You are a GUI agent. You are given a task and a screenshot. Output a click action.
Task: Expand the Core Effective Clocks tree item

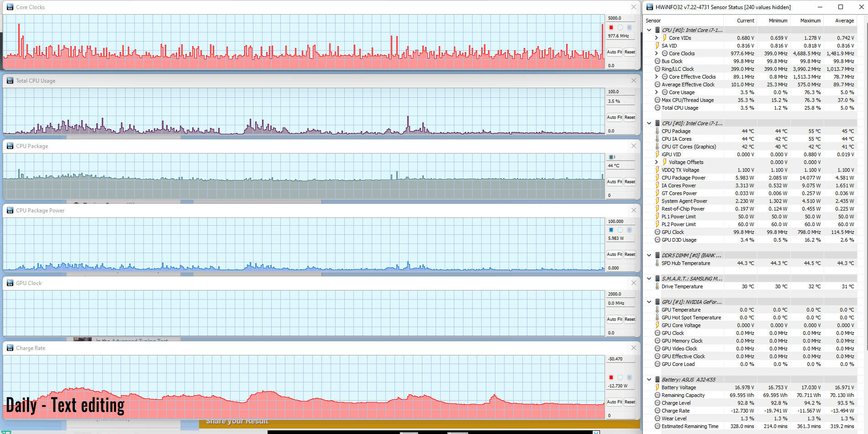(x=657, y=77)
